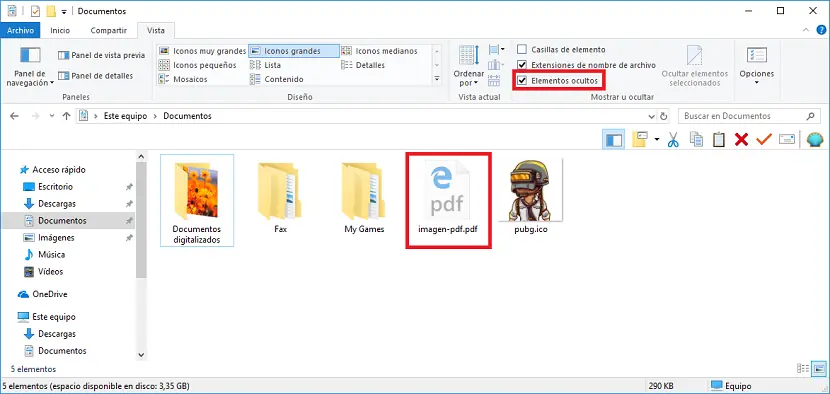The height and width of the screenshot is (394, 830).
Task: Select the pubg.ico file
Action: (530, 197)
